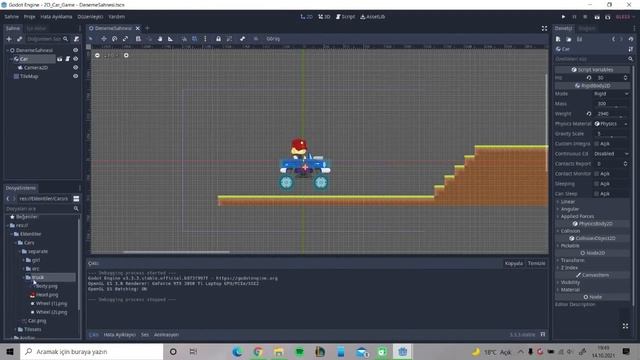Toggle FileSystem split view mode

[76, 198]
